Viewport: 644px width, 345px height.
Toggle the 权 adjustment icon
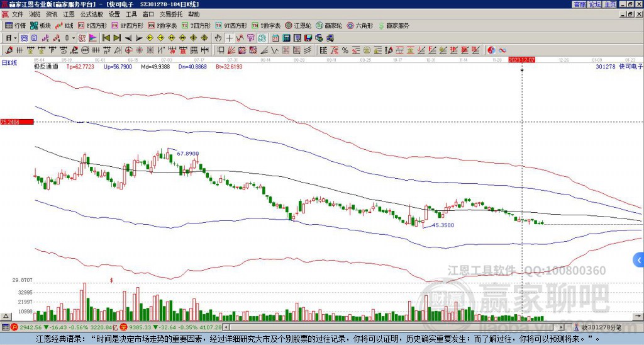pyautogui.click(x=82, y=38)
